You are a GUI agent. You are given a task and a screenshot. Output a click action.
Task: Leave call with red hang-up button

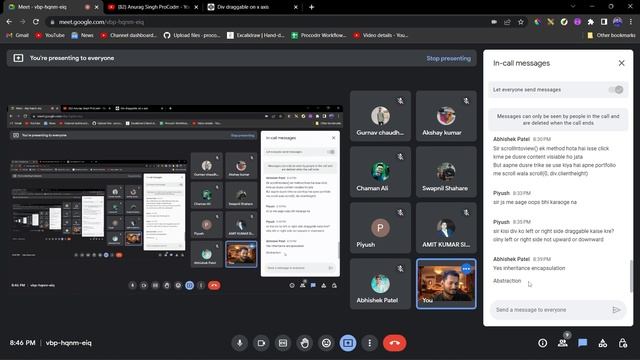click(x=394, y=343)
